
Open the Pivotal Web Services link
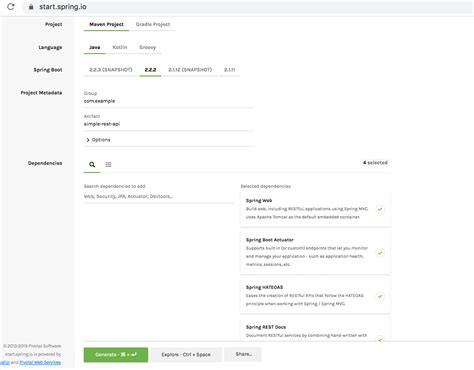pyautogui.click(x=40, y=362)
